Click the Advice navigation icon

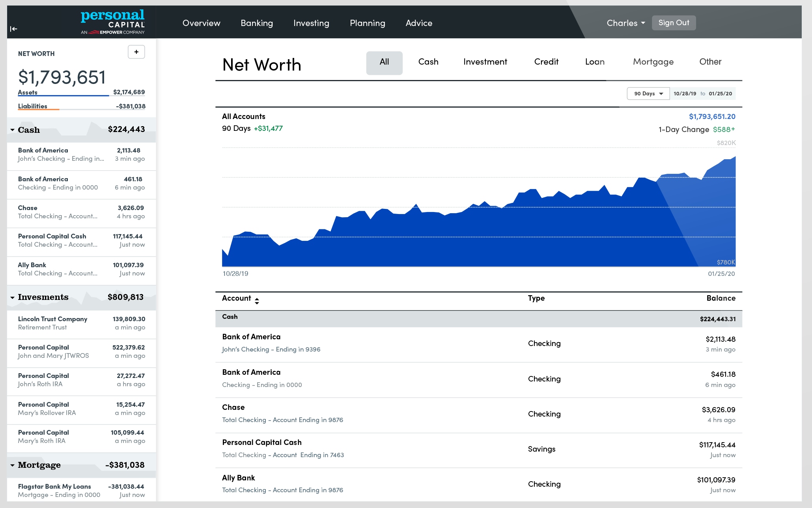click(419, 23)
